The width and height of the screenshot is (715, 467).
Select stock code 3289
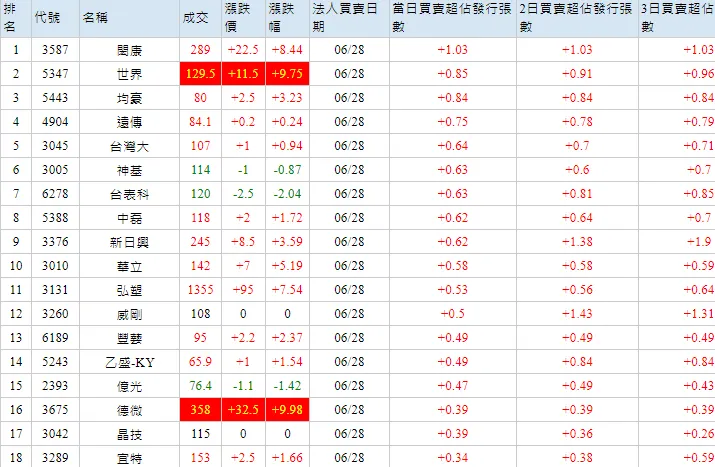tap(55, 458)
